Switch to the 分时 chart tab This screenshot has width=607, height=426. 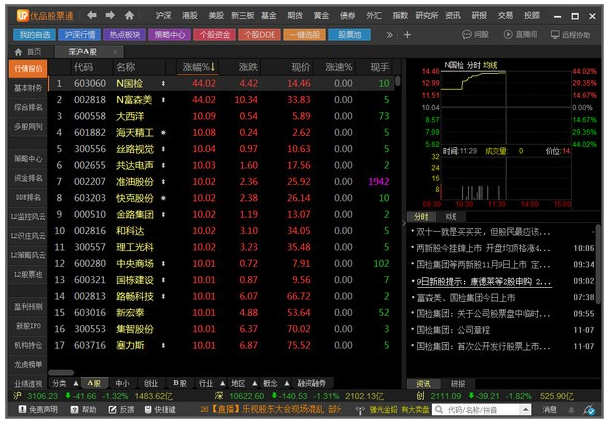421,216
